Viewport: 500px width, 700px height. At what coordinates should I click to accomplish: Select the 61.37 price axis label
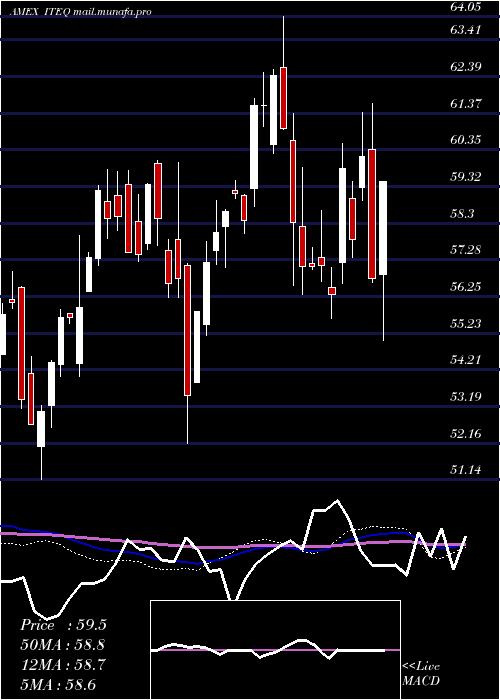[465, 104]
